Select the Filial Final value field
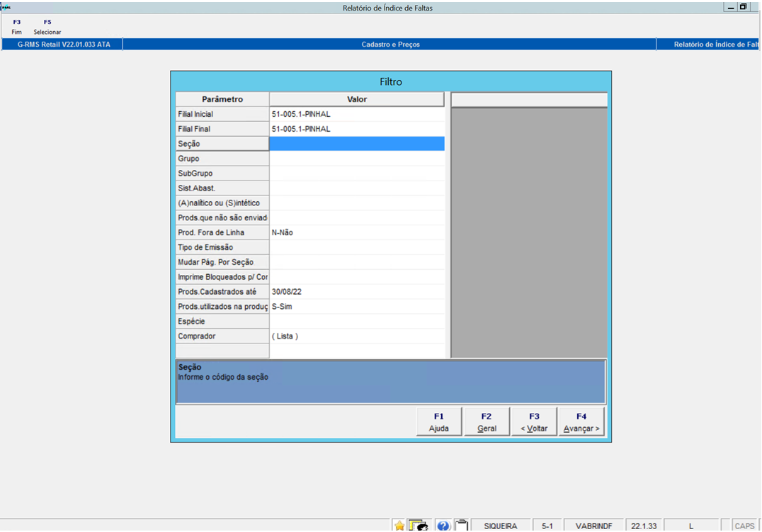 click(357, 129)
